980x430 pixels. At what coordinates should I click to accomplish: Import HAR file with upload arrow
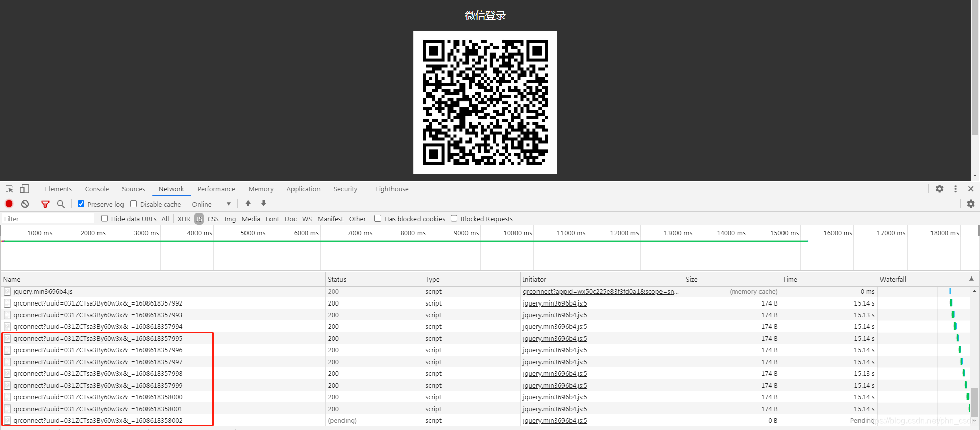[248, 204]
